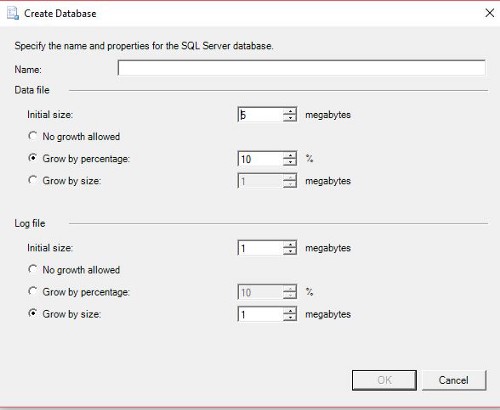Click the Create Database title bar icon

point(13,13)
